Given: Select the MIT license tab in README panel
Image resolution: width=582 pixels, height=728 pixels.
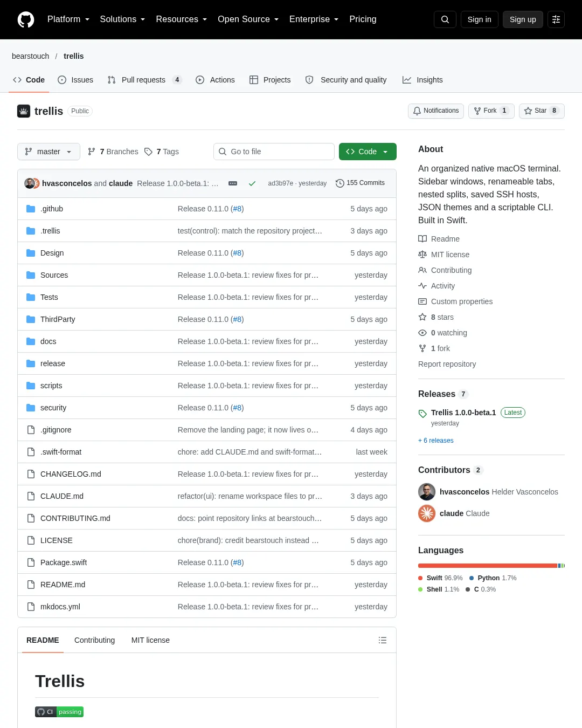Looking at the screenshot, I should (150, 640).
